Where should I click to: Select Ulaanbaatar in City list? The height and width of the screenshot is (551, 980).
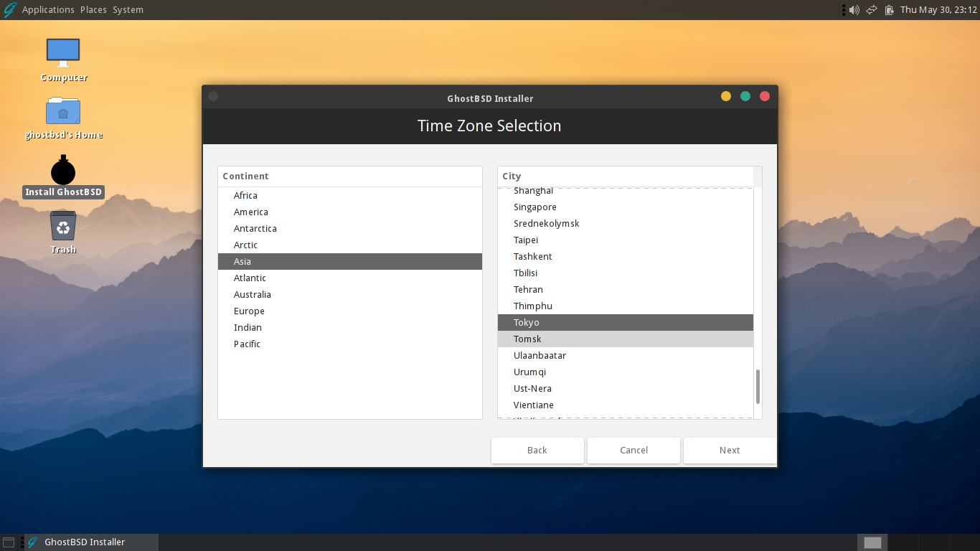tap(626, 356)
